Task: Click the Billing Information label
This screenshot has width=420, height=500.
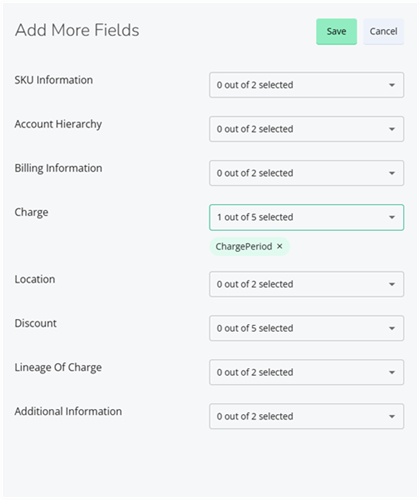Action: coord(58,168)
